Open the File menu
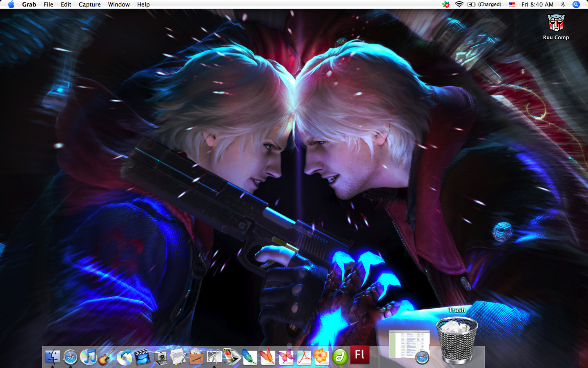The image size is (588, 368). click(x=49, y=4)
